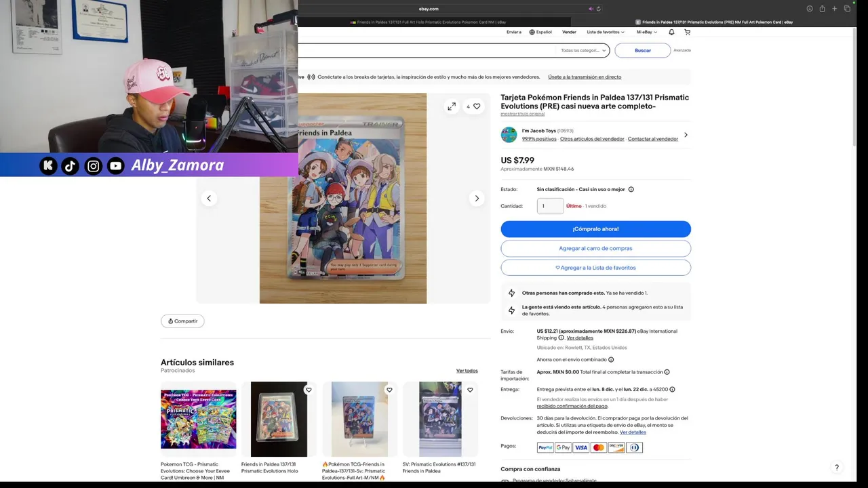
Task: Open the shopping cart icon
Action: 687,32
